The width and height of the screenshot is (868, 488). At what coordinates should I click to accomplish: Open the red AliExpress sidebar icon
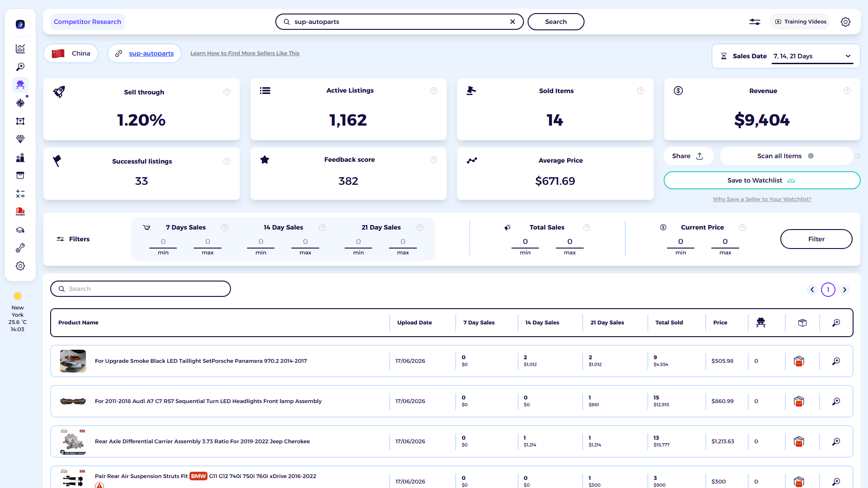click(x=20, y=211)
